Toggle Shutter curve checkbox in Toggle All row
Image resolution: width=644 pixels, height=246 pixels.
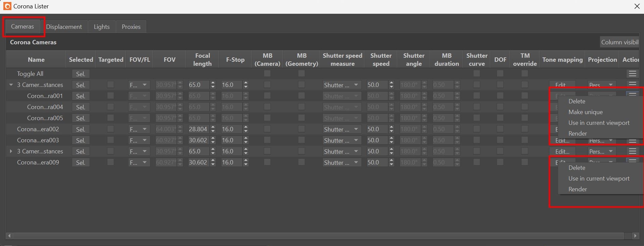click(x=477, y=73)
